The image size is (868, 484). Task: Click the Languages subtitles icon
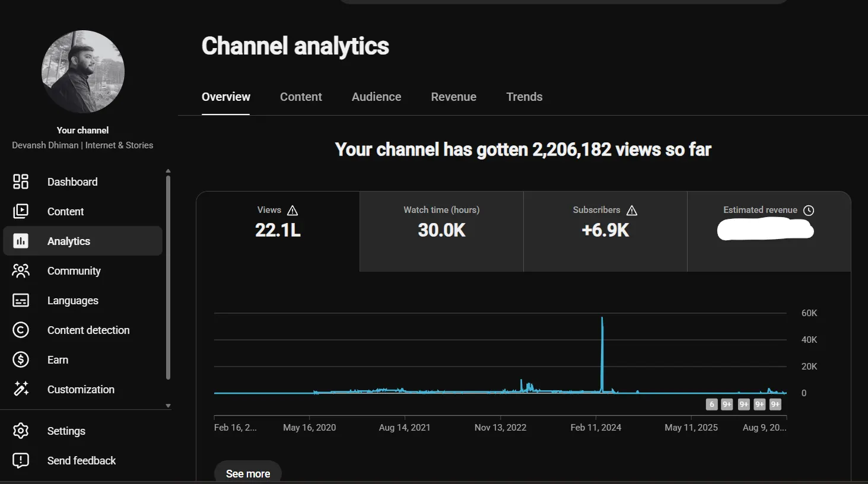(x=21, y=300)
